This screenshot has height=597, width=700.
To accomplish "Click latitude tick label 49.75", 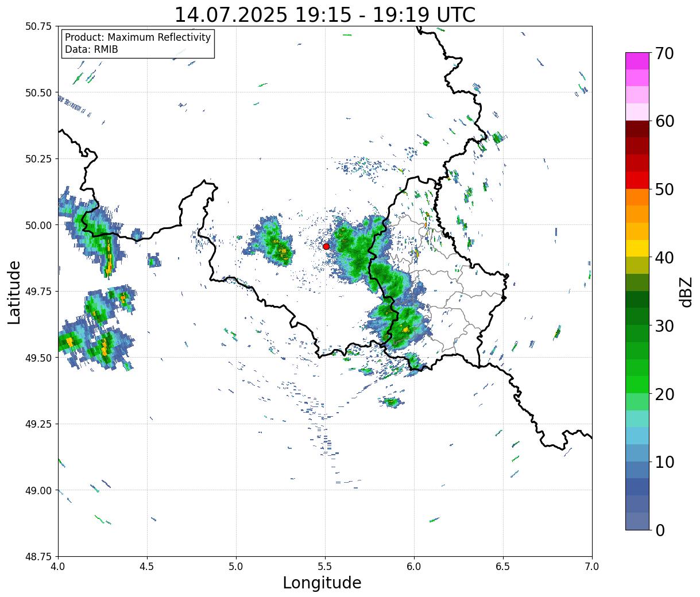I will [x=38, y=292].
